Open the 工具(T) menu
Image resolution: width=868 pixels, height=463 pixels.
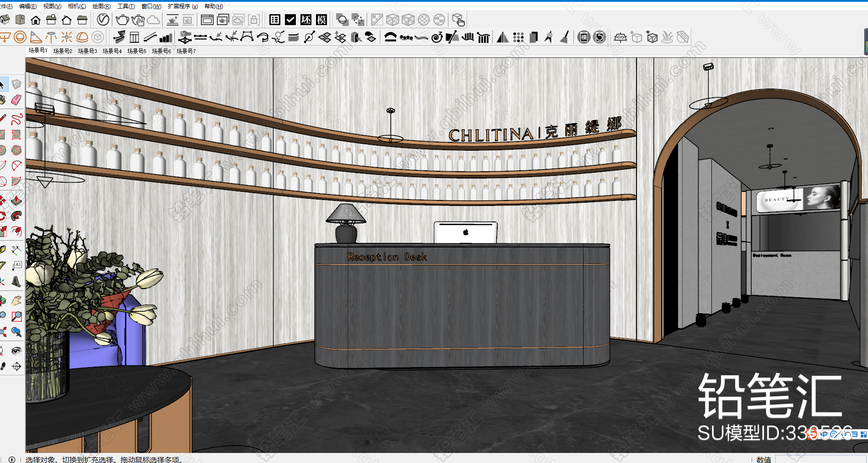126,6
